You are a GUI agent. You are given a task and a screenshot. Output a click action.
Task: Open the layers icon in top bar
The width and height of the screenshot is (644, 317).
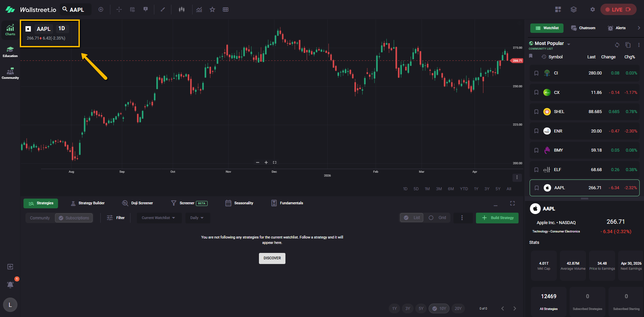point(574,9)
